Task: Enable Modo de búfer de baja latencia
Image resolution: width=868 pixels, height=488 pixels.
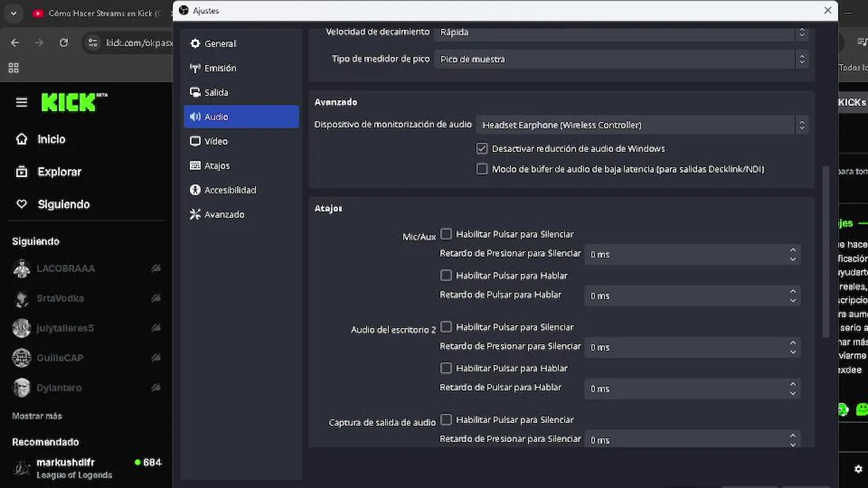Action: coord(482,169)
